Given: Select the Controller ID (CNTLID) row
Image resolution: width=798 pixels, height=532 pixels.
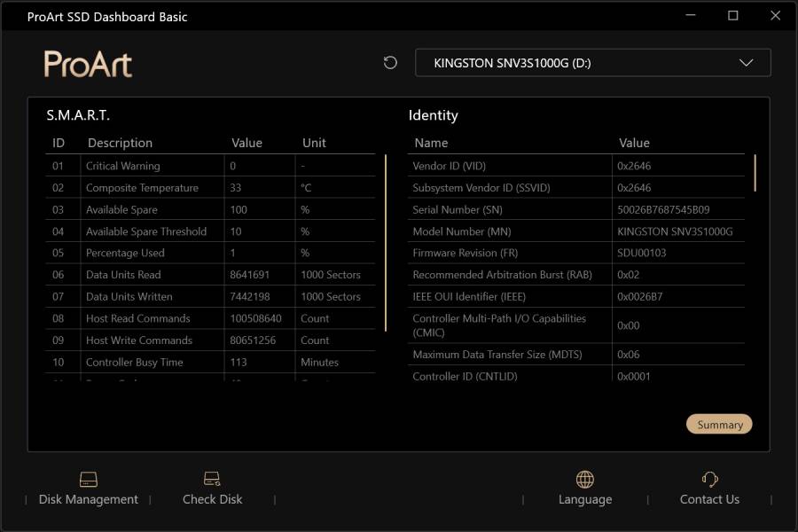Looking at the screenshot, I should [x=576, y=374].
